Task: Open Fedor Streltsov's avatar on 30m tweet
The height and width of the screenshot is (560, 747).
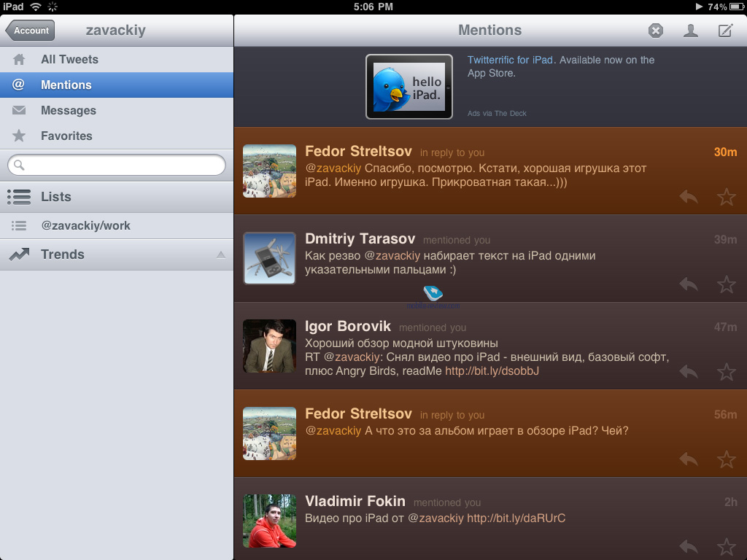Action: [x=270, y=171]
